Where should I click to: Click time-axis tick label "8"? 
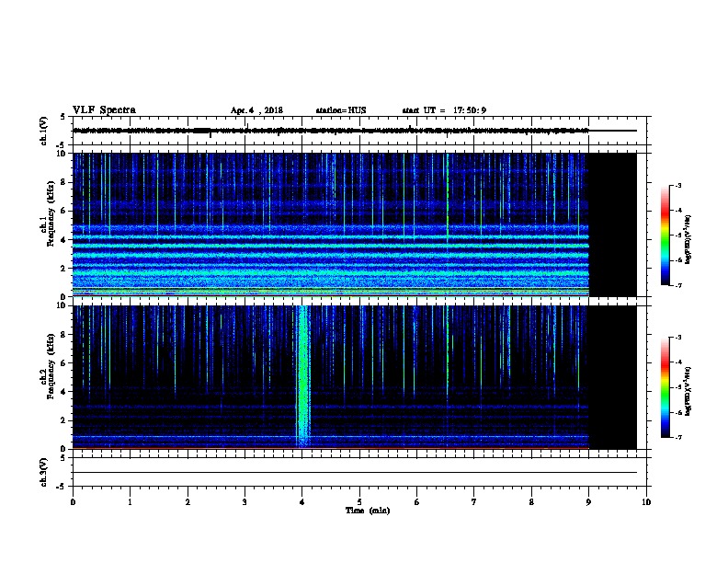pos(531,502)
